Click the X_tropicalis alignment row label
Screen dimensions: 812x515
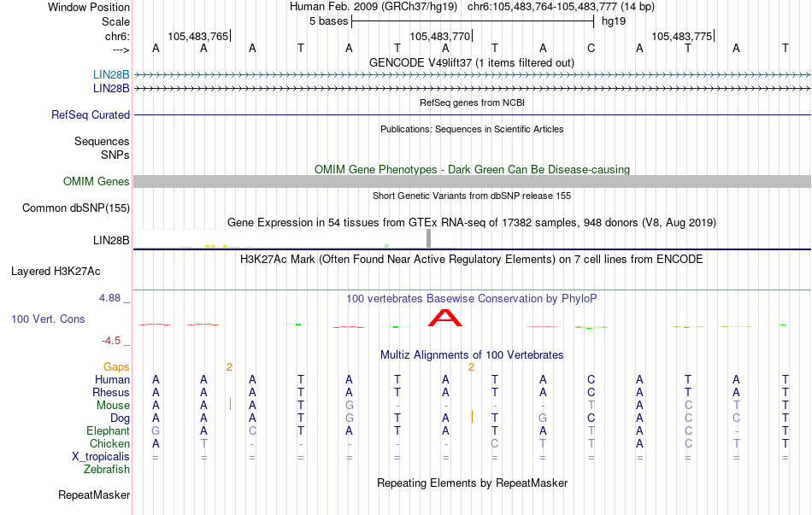(x=101, y=457)
